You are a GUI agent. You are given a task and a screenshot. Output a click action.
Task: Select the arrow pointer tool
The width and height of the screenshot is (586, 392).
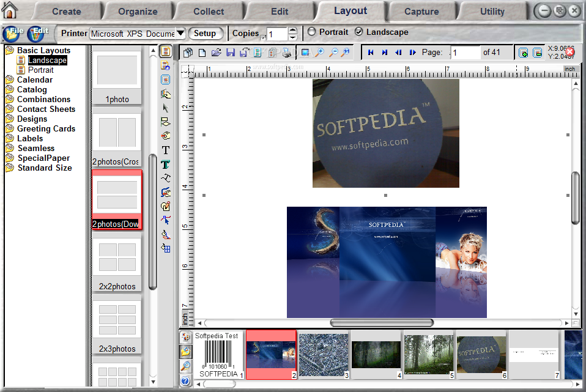pos(166,108)
